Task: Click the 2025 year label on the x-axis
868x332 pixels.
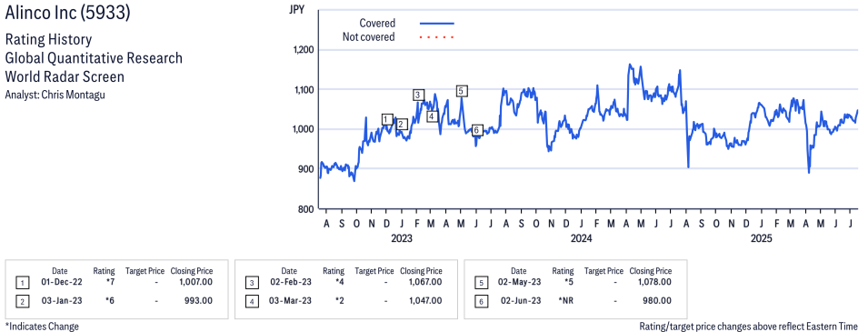Action: click(x=761, y=239)
